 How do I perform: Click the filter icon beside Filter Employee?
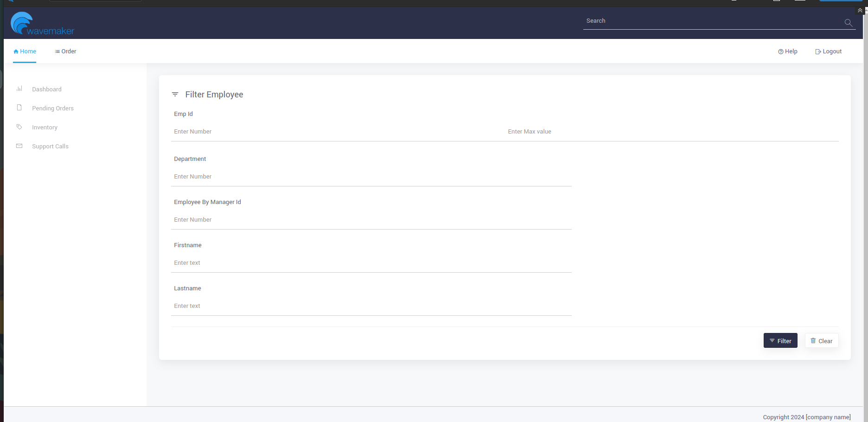tap(175, 95)
